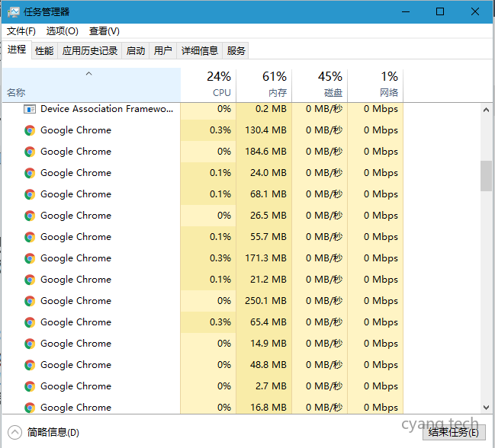Screen dimensions: 495x448
Task: Click Chrome icon of the 65.4 MB process
Action: 30,322
